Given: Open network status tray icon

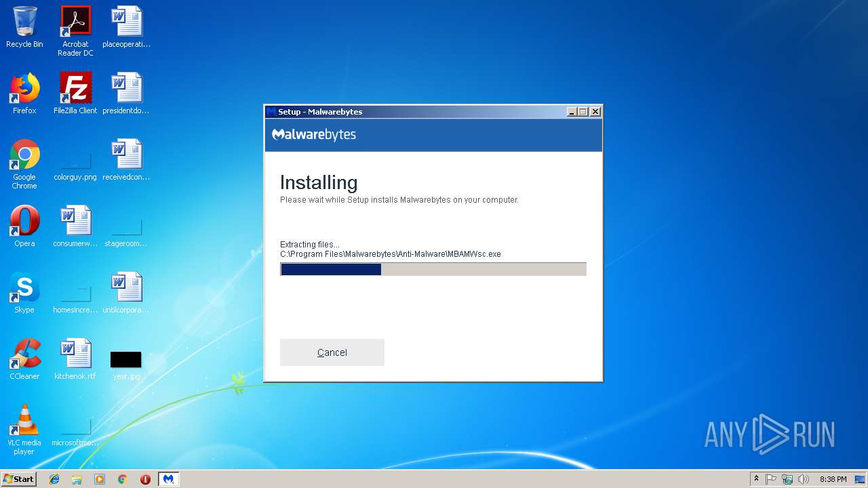Looking at the screenshot, I should (x=787, y=479).
